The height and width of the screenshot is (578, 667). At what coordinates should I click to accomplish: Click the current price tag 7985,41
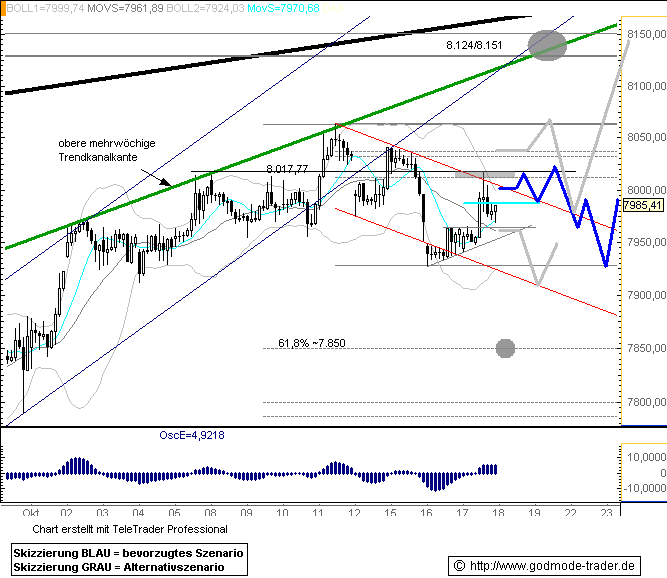coord(643,205)
